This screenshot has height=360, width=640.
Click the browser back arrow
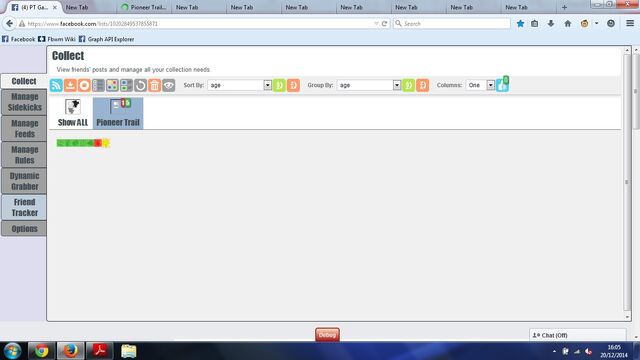click(x=9, y=24)
